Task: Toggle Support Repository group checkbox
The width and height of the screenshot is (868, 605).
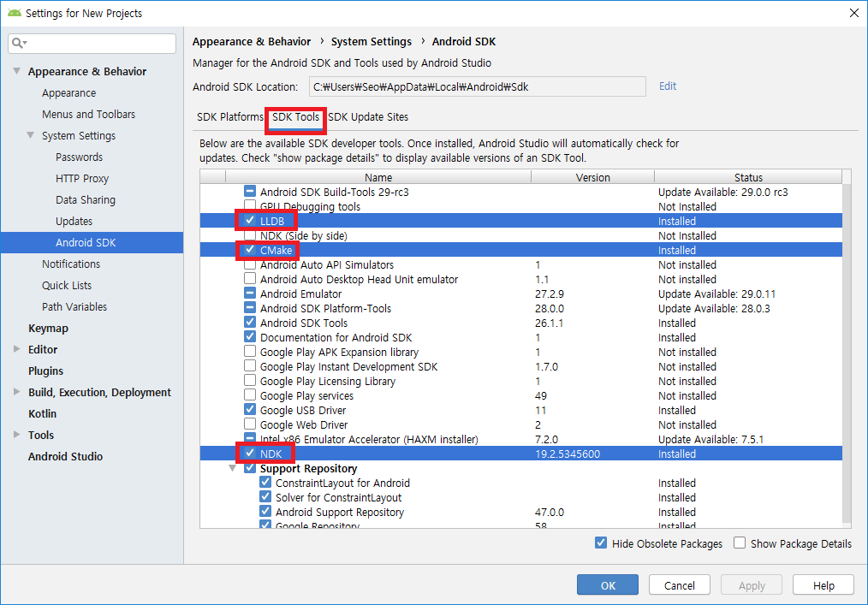Action: click(x=250, y=468)
